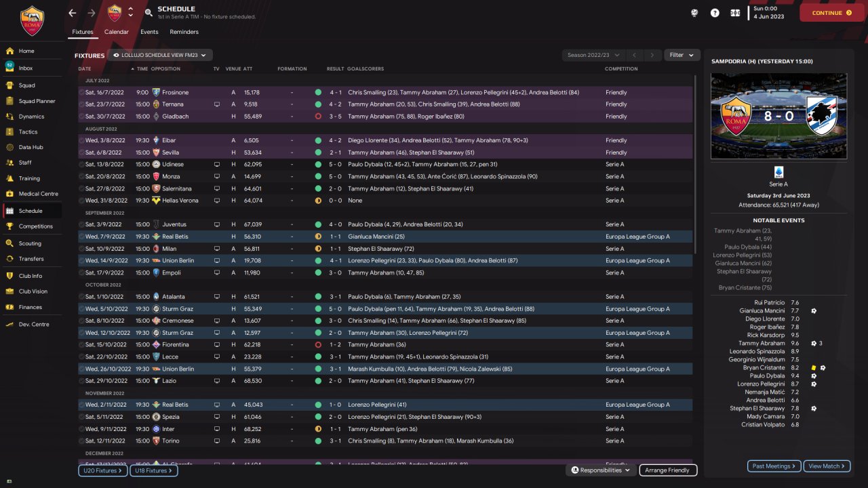The height and width of the screenshot is (488, 868).
Task: Open Finances in the sidebar
Action: click(31, 307)
